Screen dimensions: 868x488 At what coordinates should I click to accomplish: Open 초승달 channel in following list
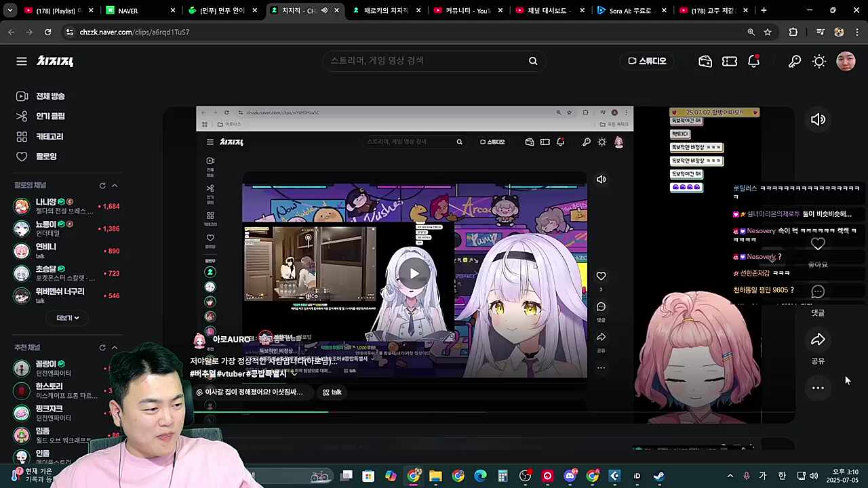66,273
